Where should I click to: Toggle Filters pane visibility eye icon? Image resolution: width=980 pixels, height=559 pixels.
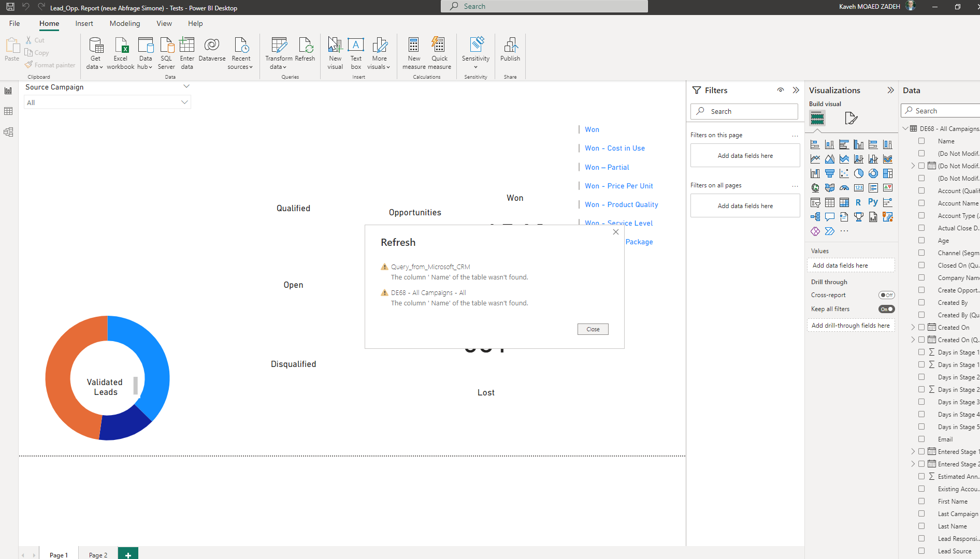click(781, 90)
